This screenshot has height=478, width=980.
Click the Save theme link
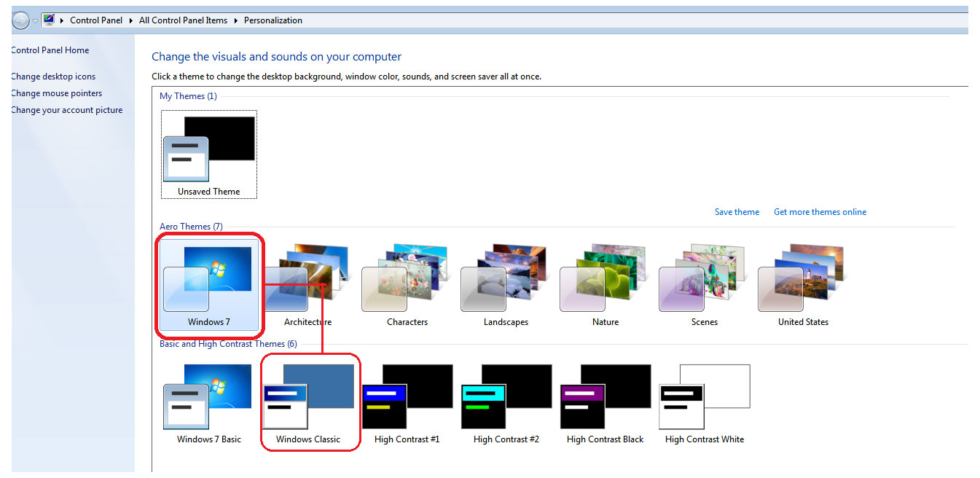(x=737, y=212)
